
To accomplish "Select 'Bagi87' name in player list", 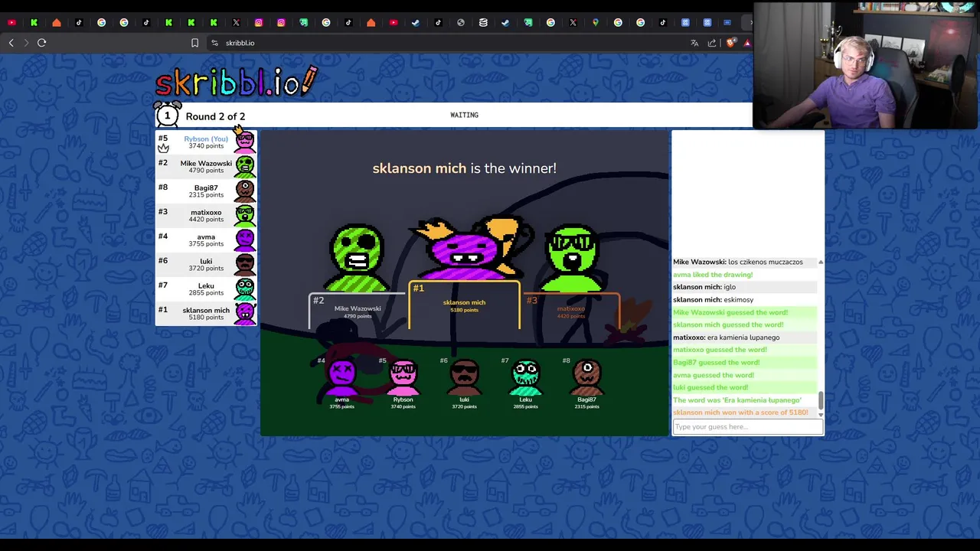I will pos(206,187).
